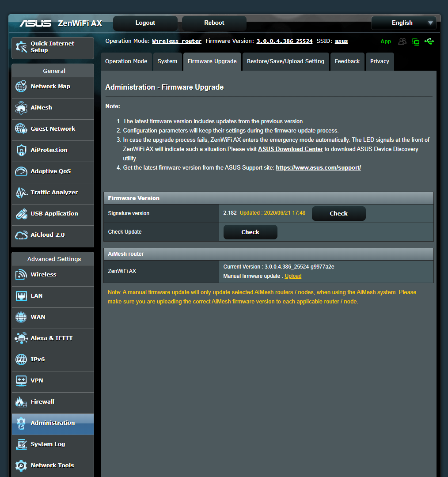Click the Network Tools icon
This screenshot has height=477, width=448.
pos(21,466)
